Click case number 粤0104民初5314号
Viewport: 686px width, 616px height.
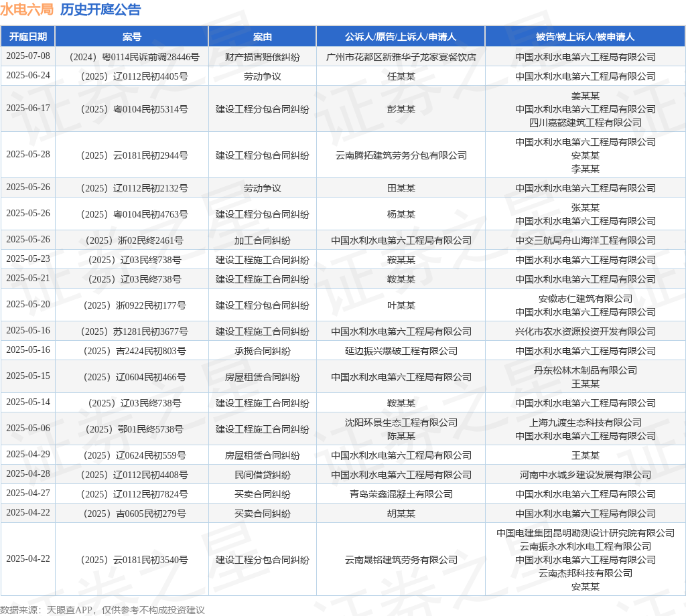[x=134, y=109]
